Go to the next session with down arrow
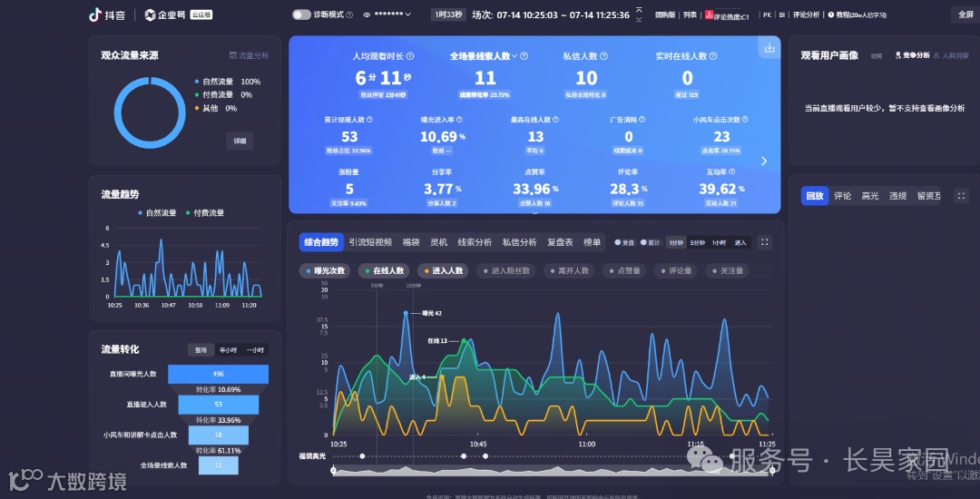980x499 pixels. point(639,19)
